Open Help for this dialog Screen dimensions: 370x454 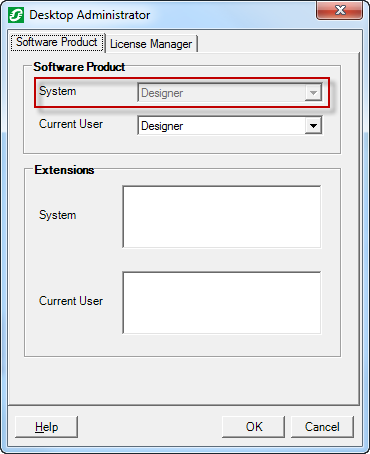pos(46,427)
